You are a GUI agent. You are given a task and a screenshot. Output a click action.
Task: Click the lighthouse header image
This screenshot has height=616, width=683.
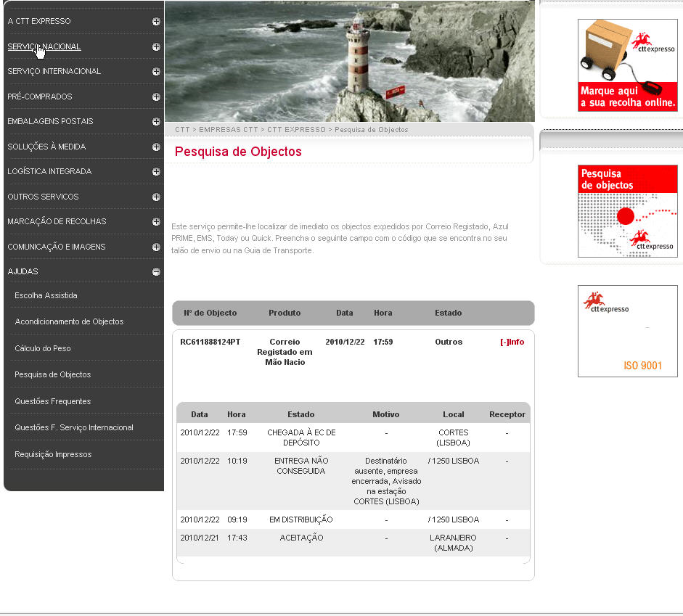coord(350,61)
